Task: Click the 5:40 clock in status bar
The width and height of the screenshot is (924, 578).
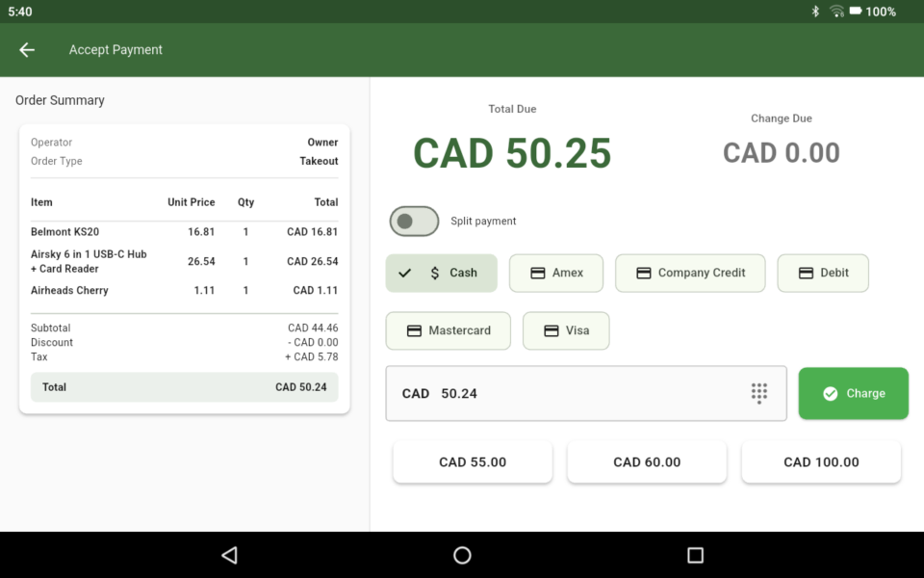Action: coord(20,12)
